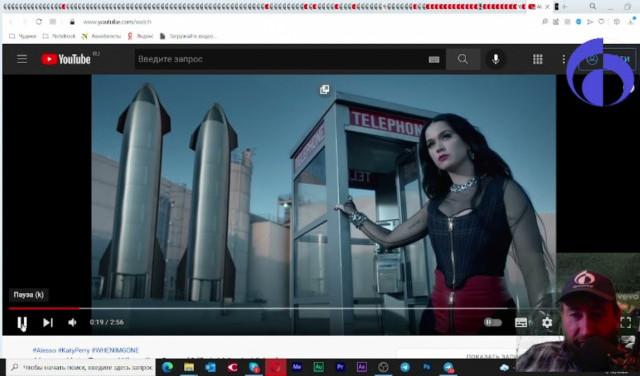
Task: Open the player settings gear
Action: click(547, 323)
